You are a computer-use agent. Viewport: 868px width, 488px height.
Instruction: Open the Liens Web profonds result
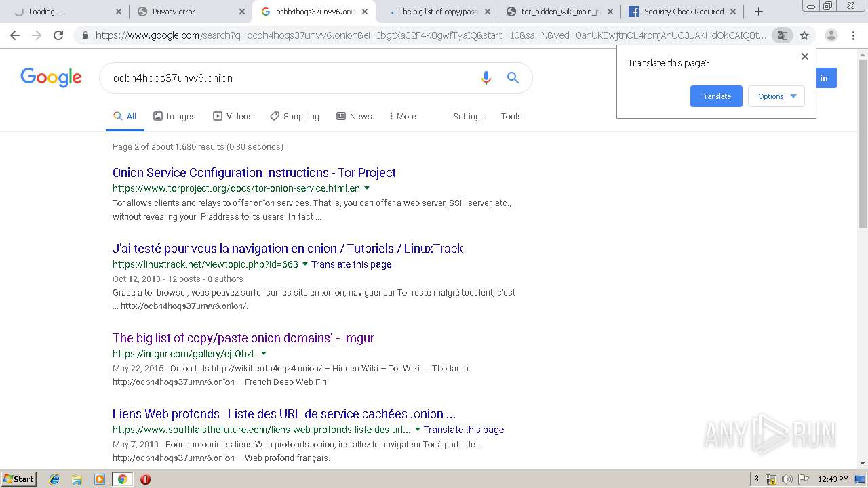(284, 414)
